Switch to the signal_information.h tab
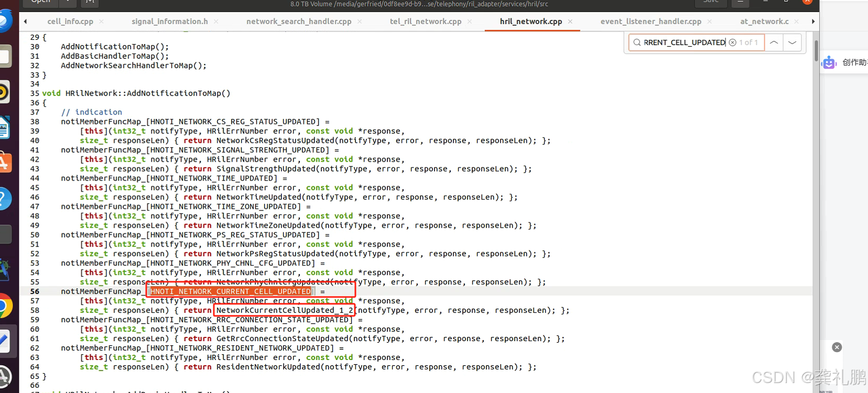Image resolution: width=868 pixels, height=393 pixels. point(170,22)
